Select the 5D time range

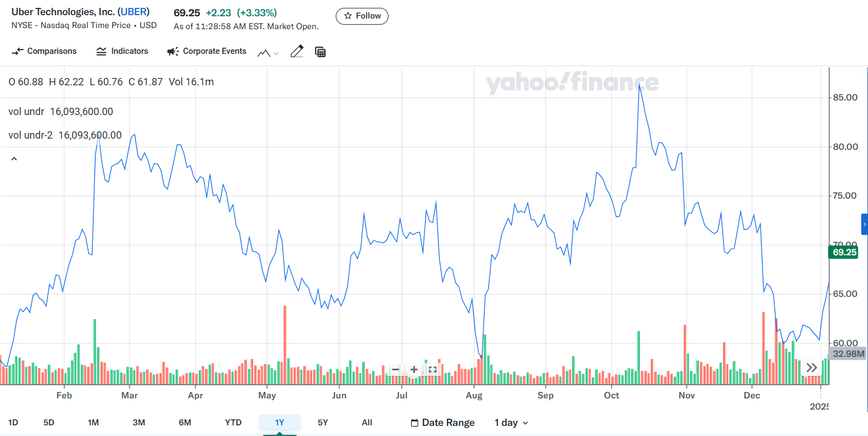click(x=49, y=423)
